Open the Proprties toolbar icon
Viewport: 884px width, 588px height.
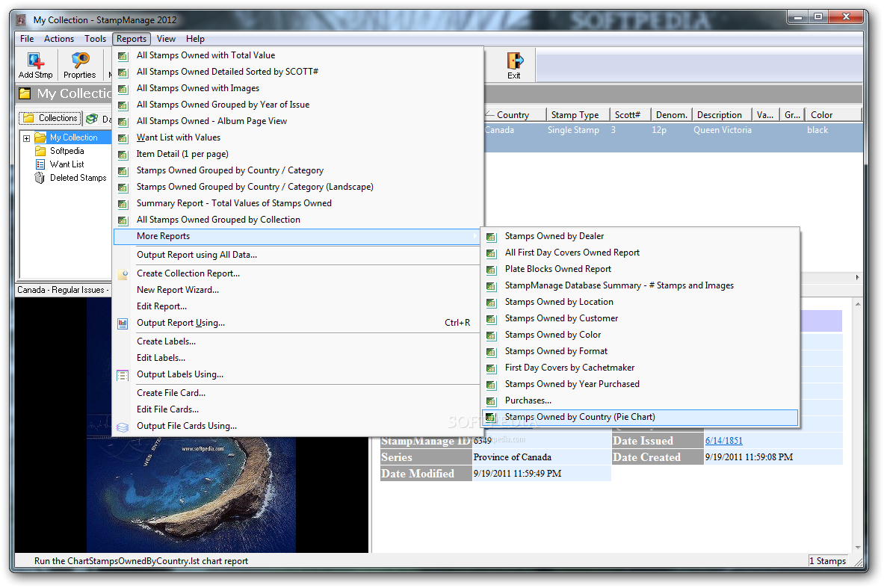click(79, 61)
